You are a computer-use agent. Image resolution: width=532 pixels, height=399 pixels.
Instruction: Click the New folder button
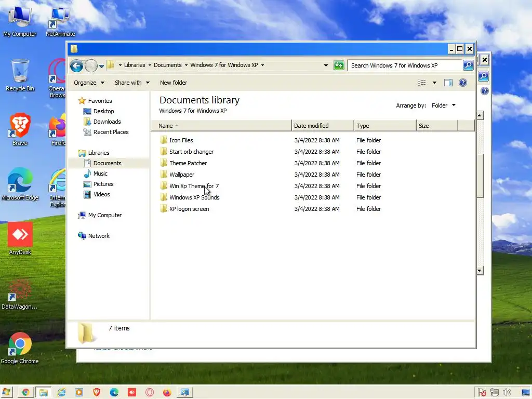(x=174, y=83)
